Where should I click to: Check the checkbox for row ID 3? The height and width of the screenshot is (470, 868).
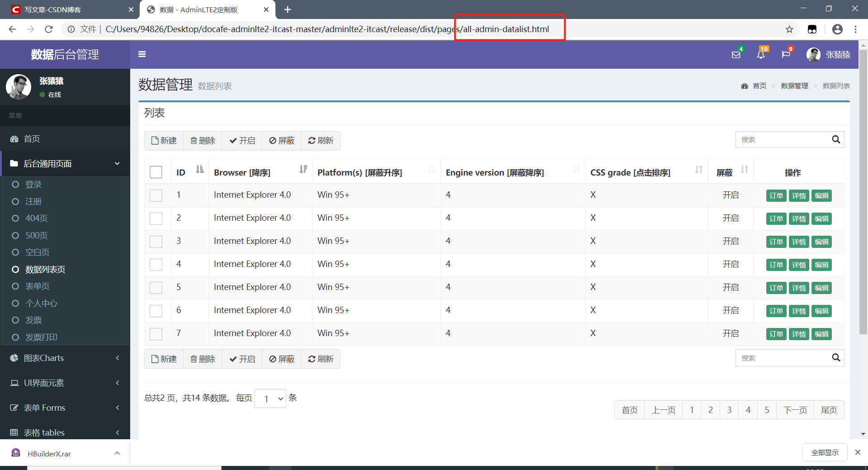[x=156, y=242]
